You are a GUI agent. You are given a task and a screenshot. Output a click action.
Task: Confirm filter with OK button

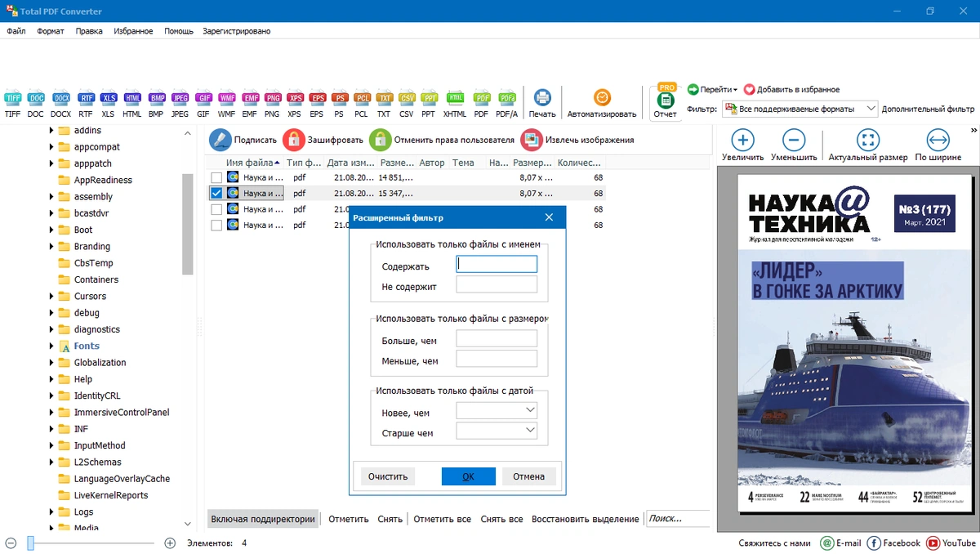(x=469, y=476)
